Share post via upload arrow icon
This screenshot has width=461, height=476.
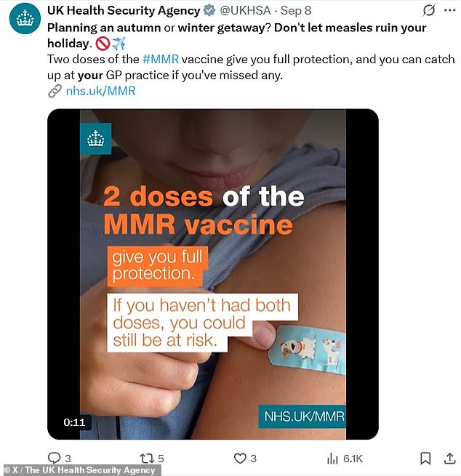point(450,459)
